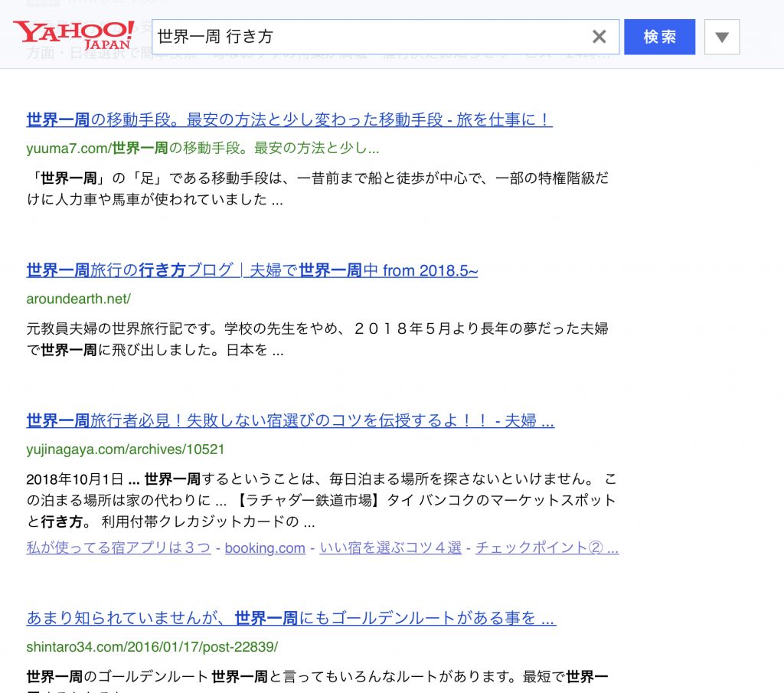Click the yuuma7.com green URL

pyautogui.click(x=202, y=148)
